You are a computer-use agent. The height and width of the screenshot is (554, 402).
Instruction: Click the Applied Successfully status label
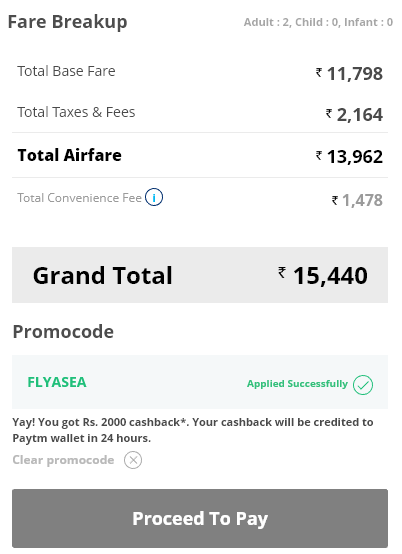[297, 384]
